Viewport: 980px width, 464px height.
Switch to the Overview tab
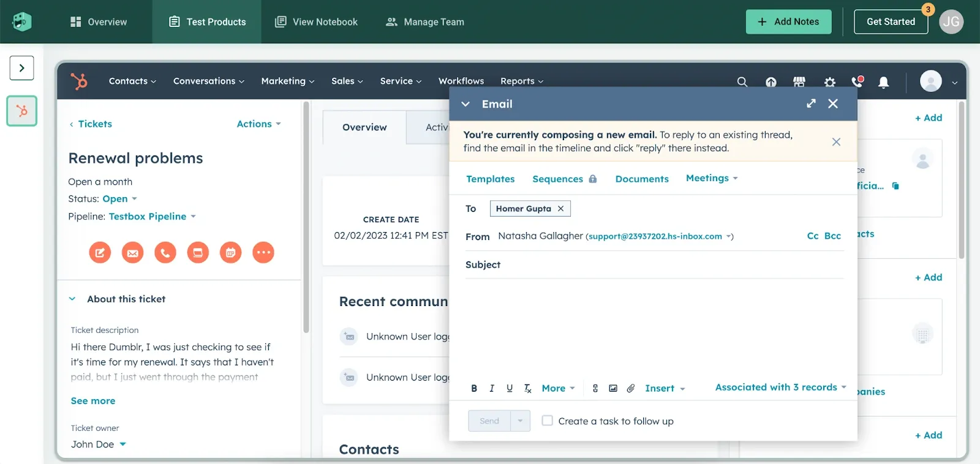364,127
